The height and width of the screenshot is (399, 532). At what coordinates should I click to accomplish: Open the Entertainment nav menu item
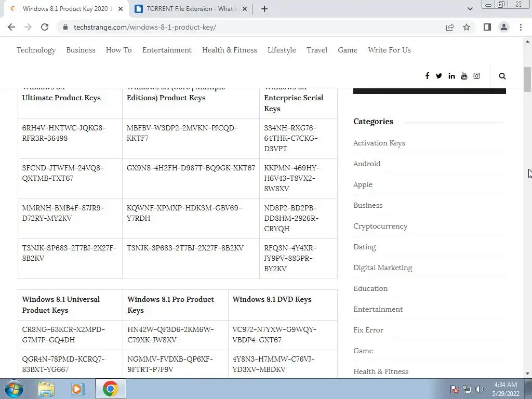click(167, 50)
